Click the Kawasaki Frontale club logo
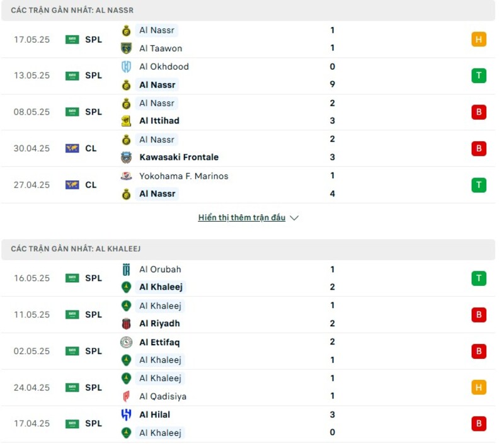Image resolution: width=504 pixels, height=444 pixels. click(x=126, y=157)
